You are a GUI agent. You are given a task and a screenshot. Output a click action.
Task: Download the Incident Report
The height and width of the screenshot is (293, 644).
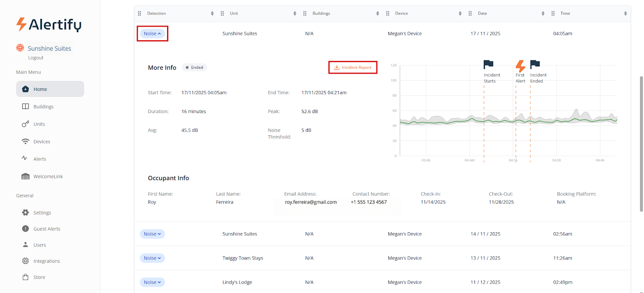click(353, 68)
